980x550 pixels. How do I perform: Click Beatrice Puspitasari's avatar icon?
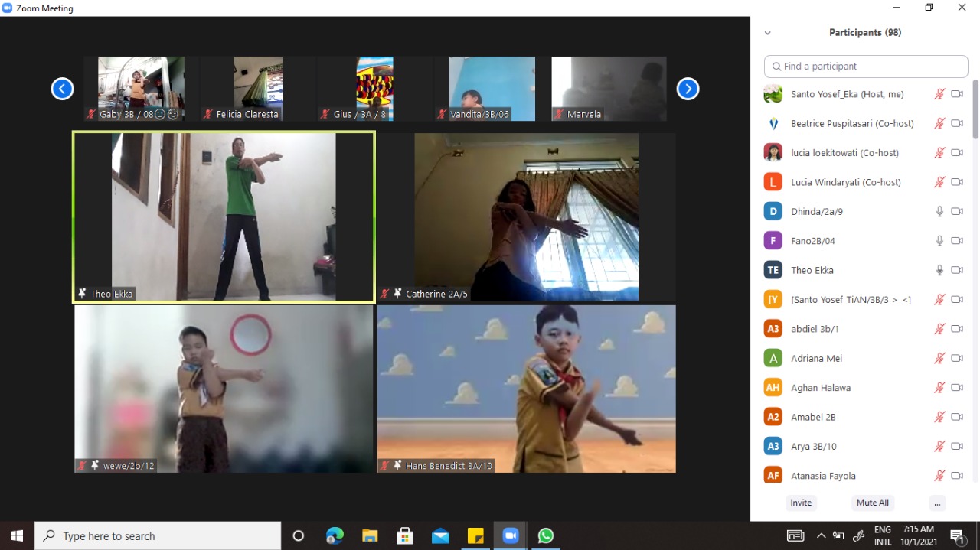pos(773,123)
